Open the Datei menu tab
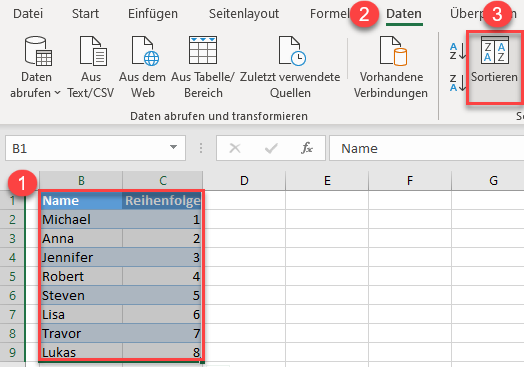 click(x=28, y=14)
